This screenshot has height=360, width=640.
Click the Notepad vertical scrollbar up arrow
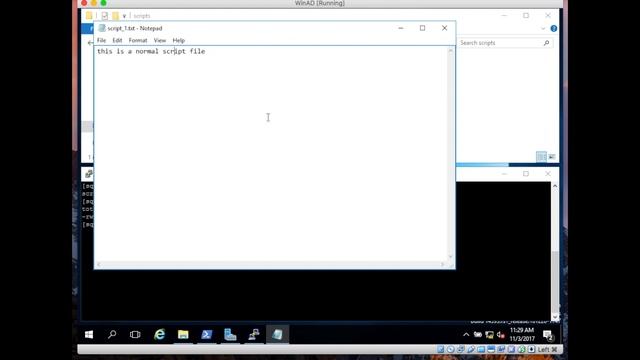(451, 51)
